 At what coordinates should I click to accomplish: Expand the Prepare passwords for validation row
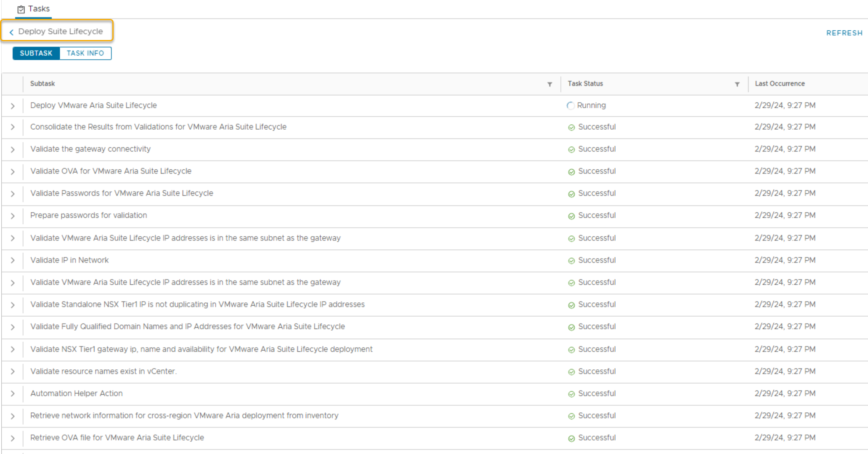click(x=13, y=216)
